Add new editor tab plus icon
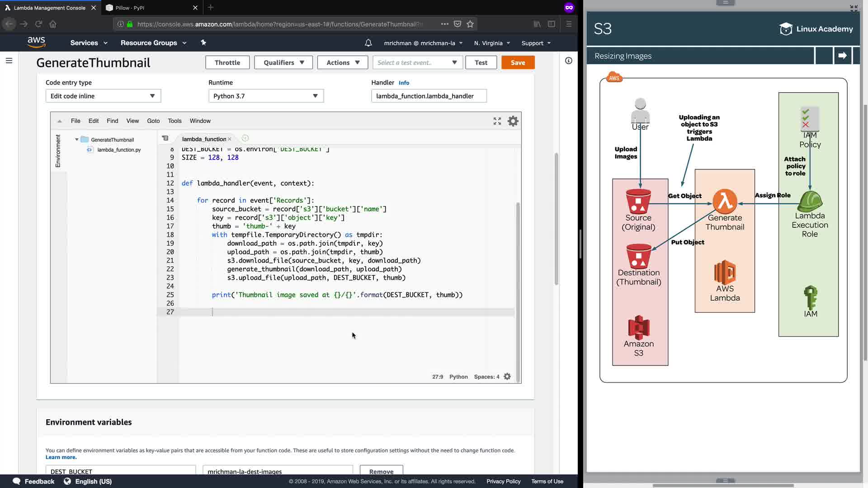 [245, 139]
